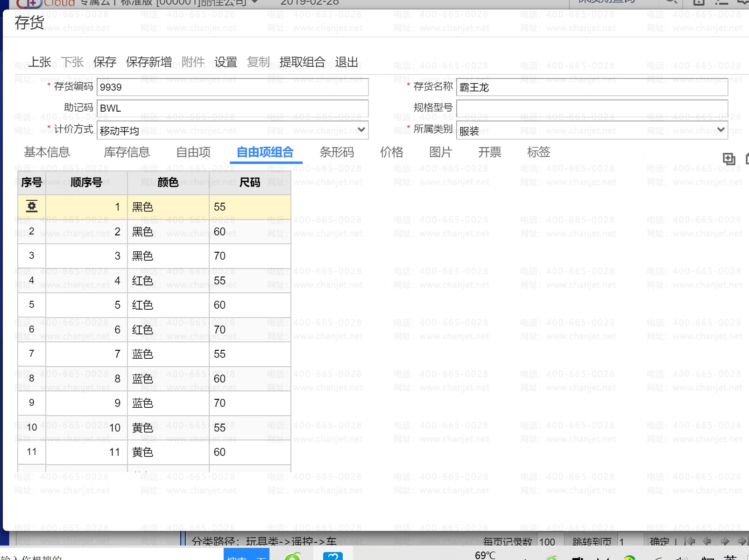Screen dimensions: 749x560
Task: Click the green app icon in taskbar
Action: pyautogui.click(x=293, y=556)
